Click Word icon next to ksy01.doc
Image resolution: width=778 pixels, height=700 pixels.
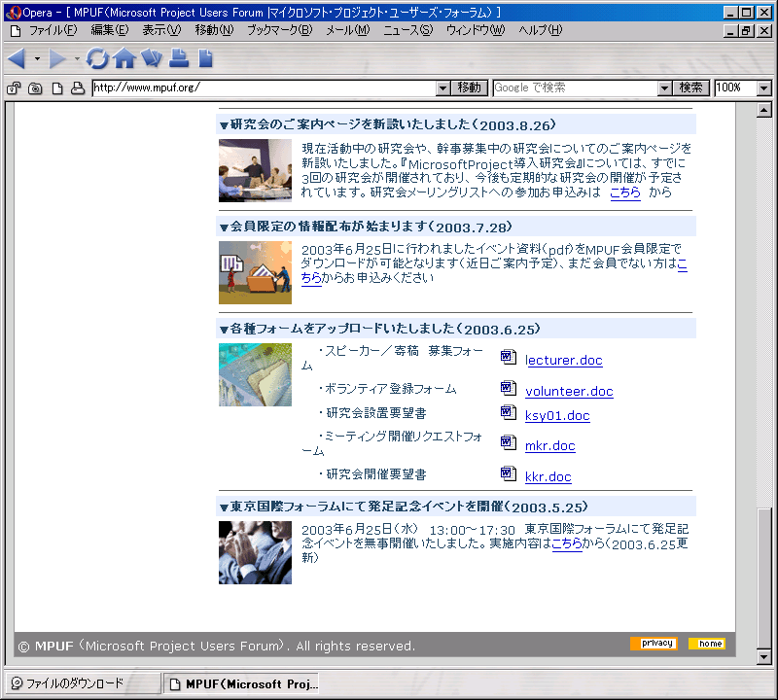coord(508,412)
